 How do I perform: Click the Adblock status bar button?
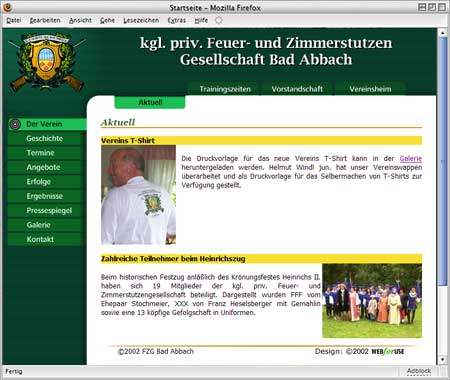point(419,371)
